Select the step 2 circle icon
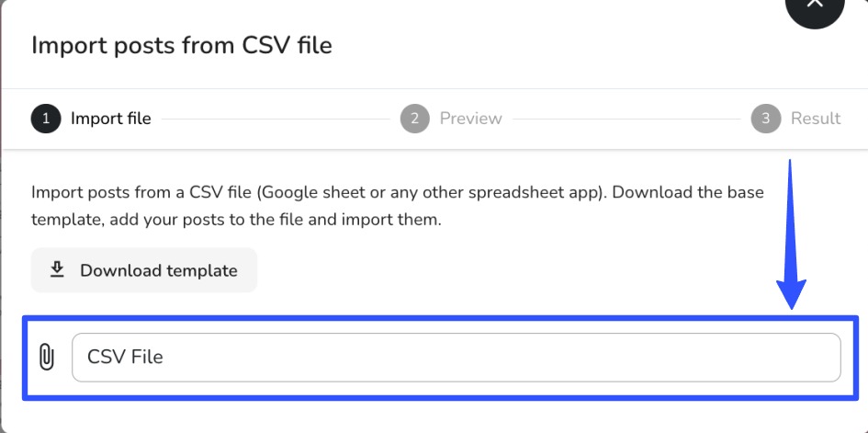This screenshot has width=868, height=433. 415,119
